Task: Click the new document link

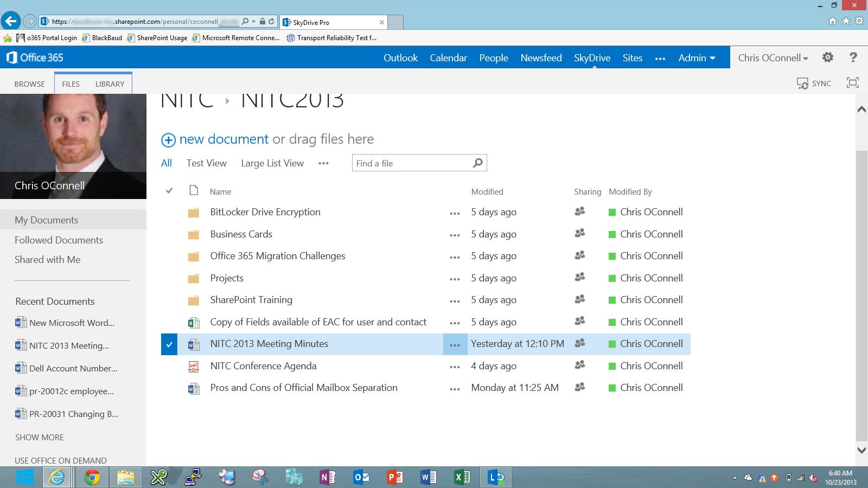Action: point(224,139)
